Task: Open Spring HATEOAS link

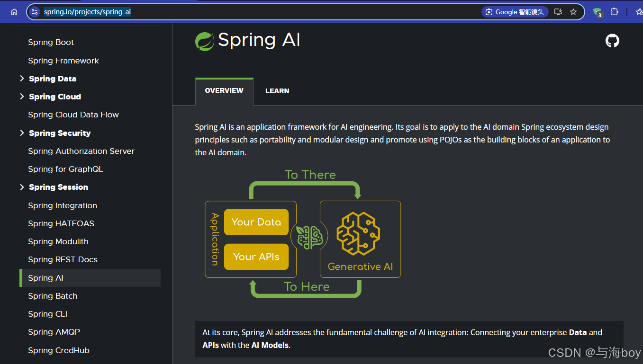Action: (61, 223)
